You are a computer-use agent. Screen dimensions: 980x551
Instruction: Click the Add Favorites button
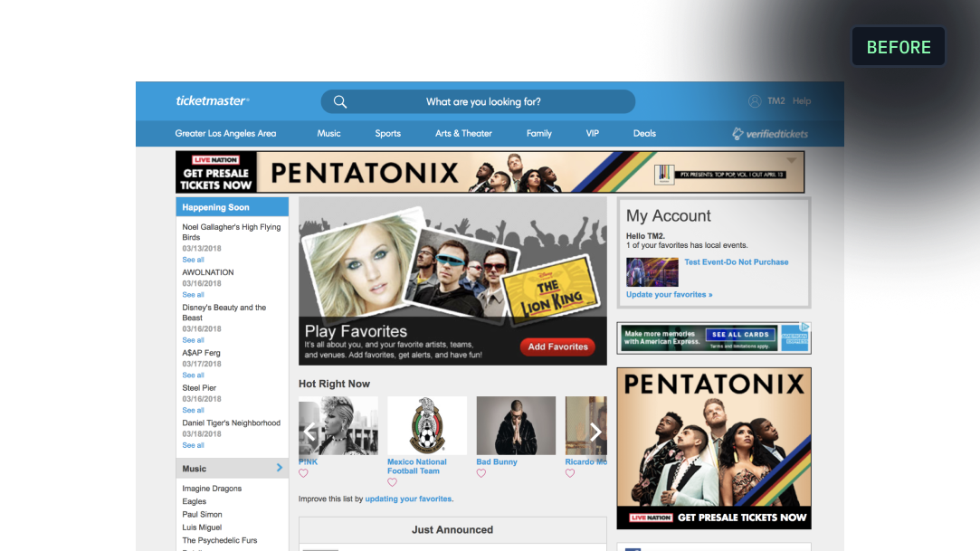tap(557, 347)
